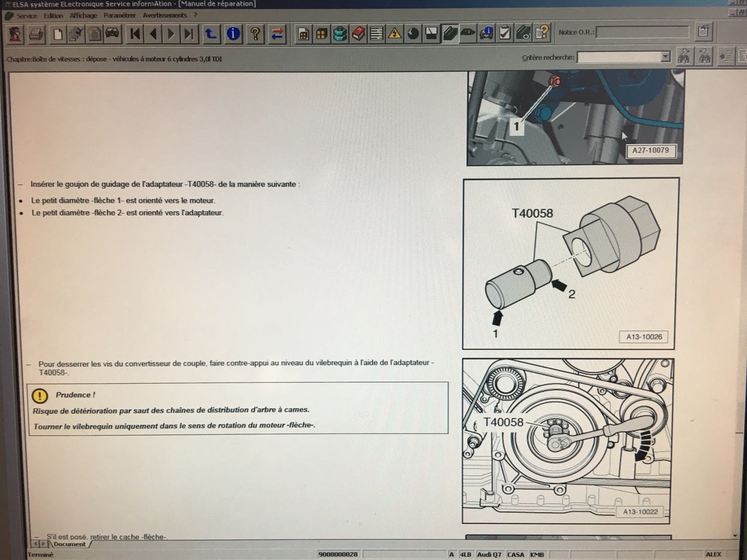Open help with yellow question mark icon
Image resolution: width=747 pixels, height=560 pixels.
click(x=255, y=34)
